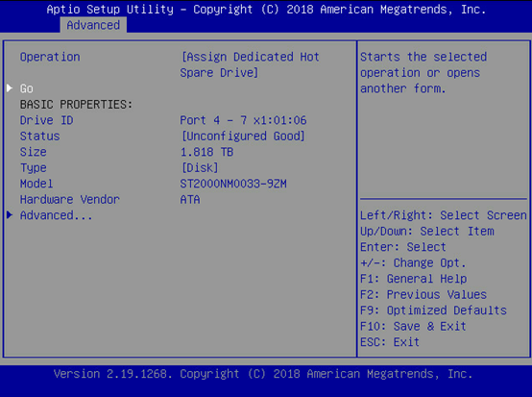Screen dimensions: 532x397
Task: Click the BASIC PROPERTIES heading
Action: 76,104
